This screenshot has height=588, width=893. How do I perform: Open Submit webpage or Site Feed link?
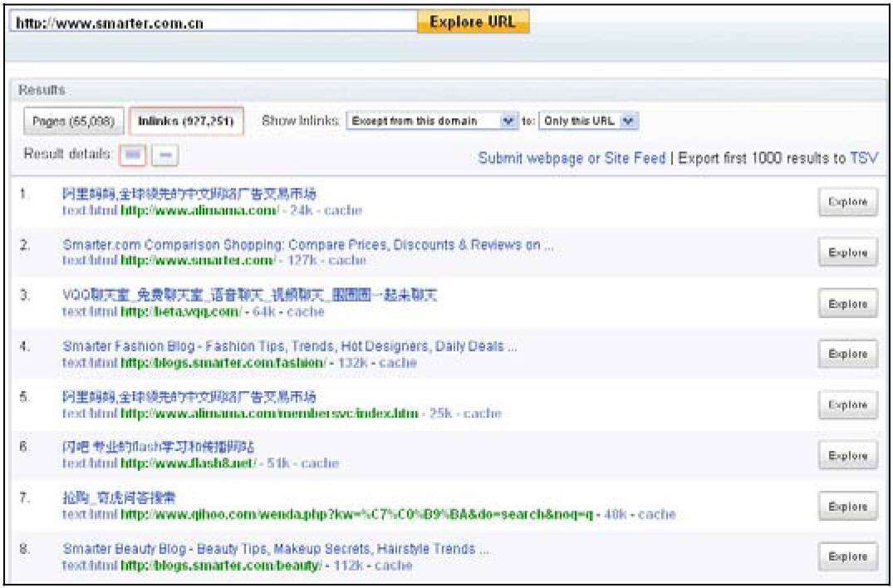click(x=572, y=158)
